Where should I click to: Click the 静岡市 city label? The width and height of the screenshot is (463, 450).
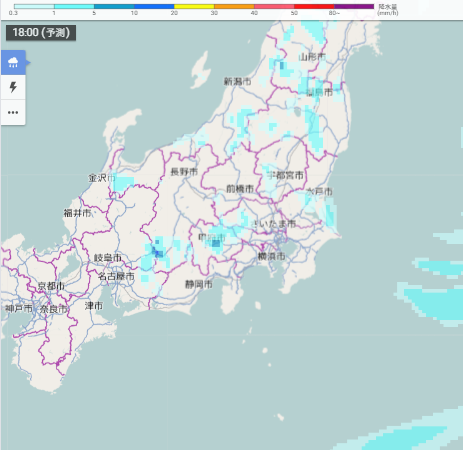pyautogui.click(x=199, y=284)
